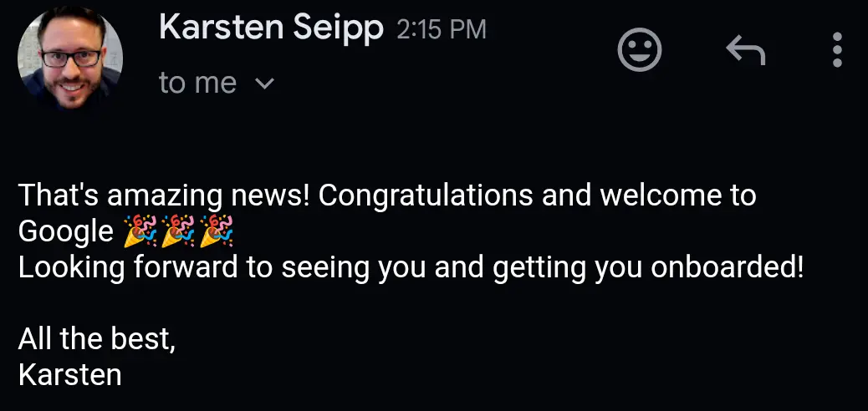Click the word "Google" in message

pos(65,232)
